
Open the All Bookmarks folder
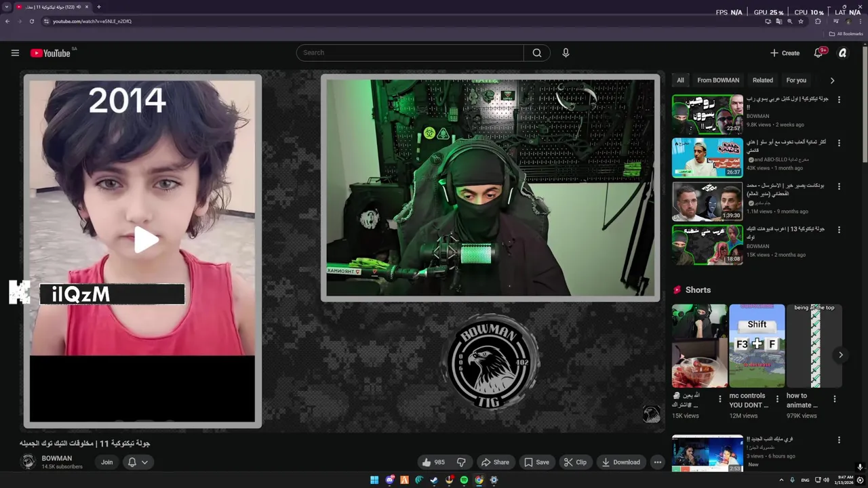point(846,34)
